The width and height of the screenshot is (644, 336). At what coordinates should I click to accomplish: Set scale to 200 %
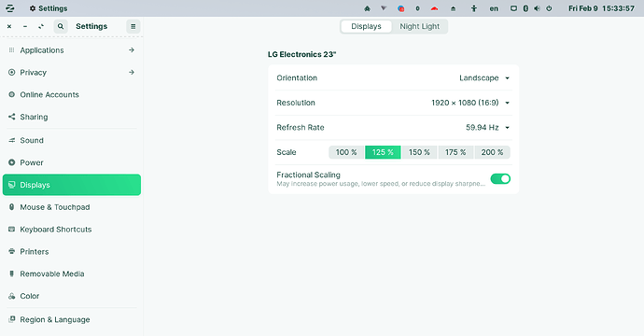[x=492, y=152]
